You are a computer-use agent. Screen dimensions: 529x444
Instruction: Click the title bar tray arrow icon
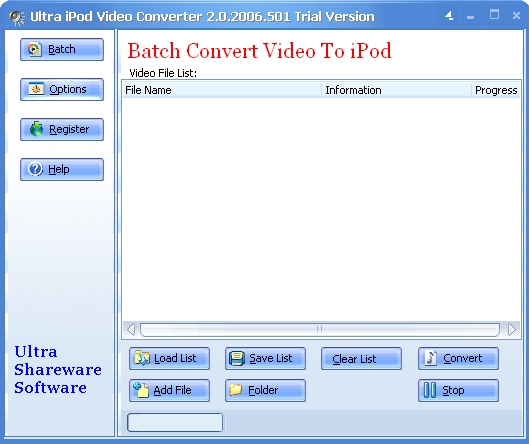(x=449, y=16)
